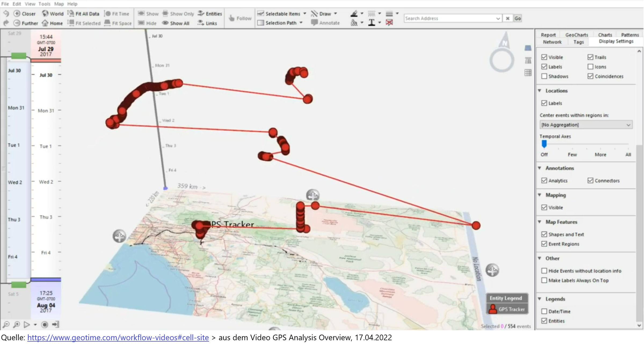Click the highlighter pen color icon
The height and width of the screenshot is (344, 644).
point(354,13)
